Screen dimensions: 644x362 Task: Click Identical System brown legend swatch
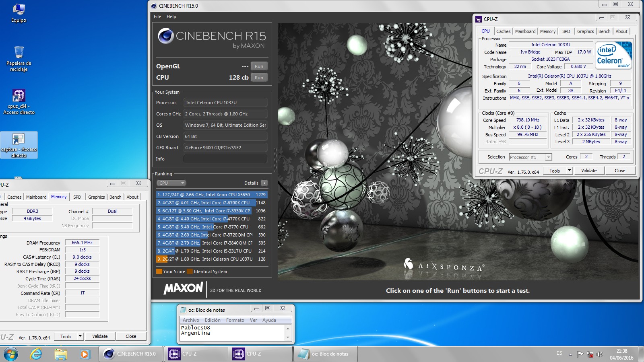click(190, 271)
